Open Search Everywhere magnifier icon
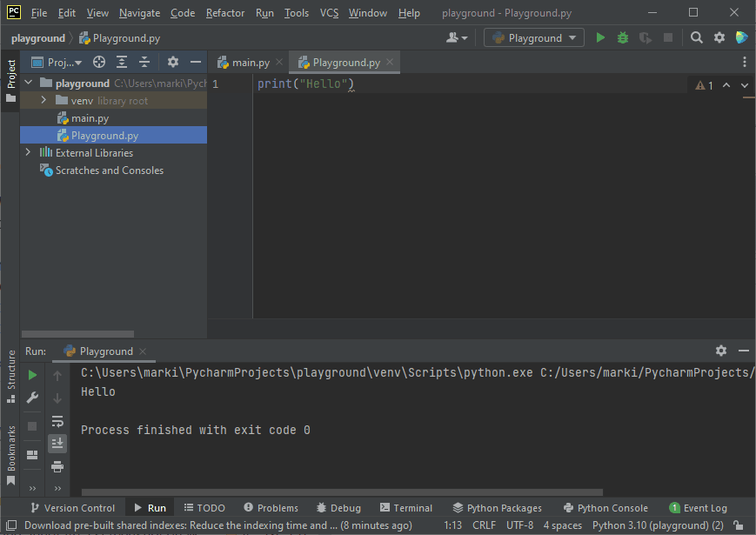 click(697, 37)
